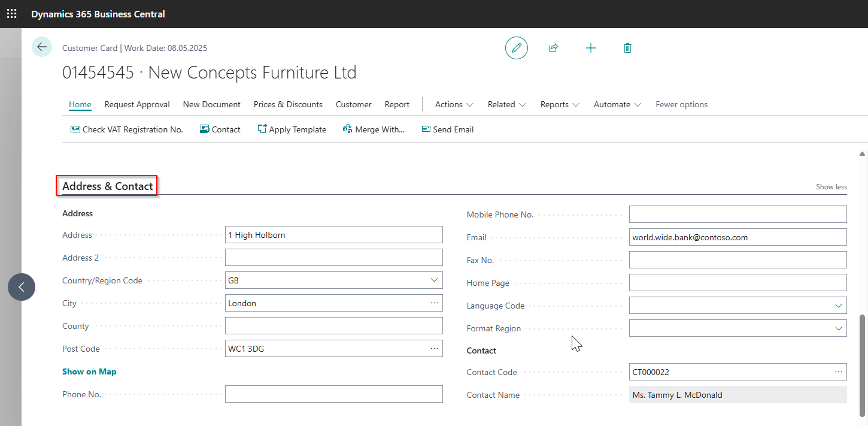The height and width of the screenshot is (426, 868).
Task: Click the Customer Card work date text
Action: 135,48
